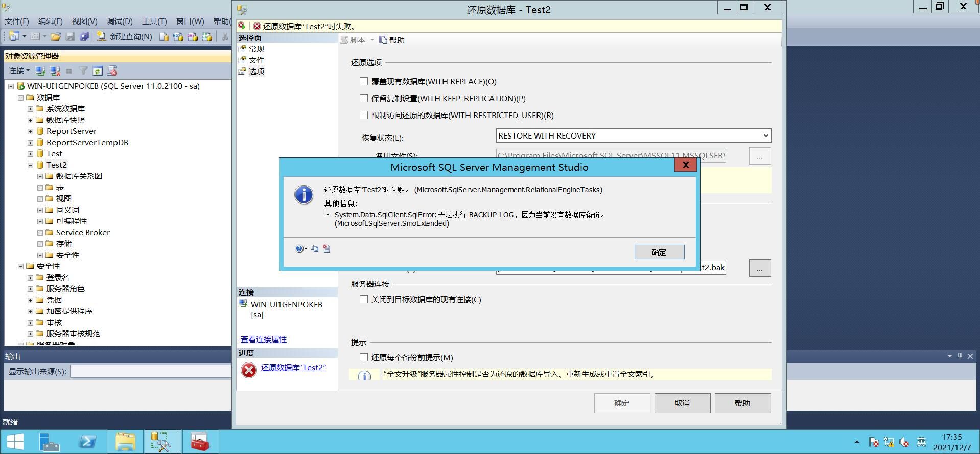Image resolution: width=980 pixels, height=454 pixels.
Task: Collapse the WIN-UI1GENPOKEB server node
Action: coord(11,86)
